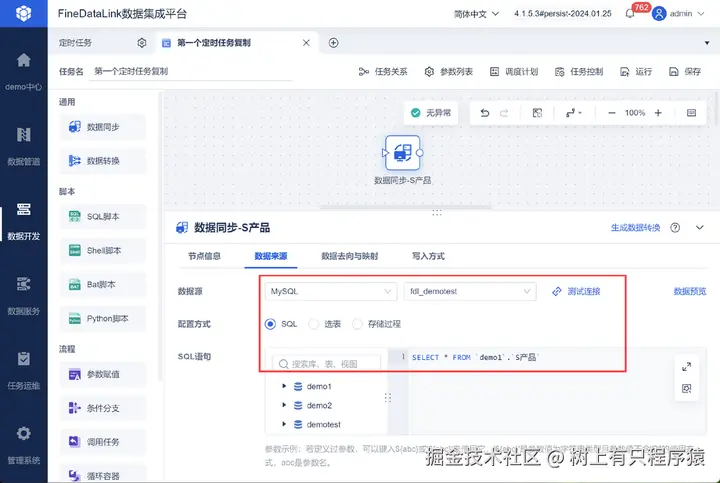This screenshot has width=720, height=483.
Task: Click the 数据预览 link
Action: (690, 292)
